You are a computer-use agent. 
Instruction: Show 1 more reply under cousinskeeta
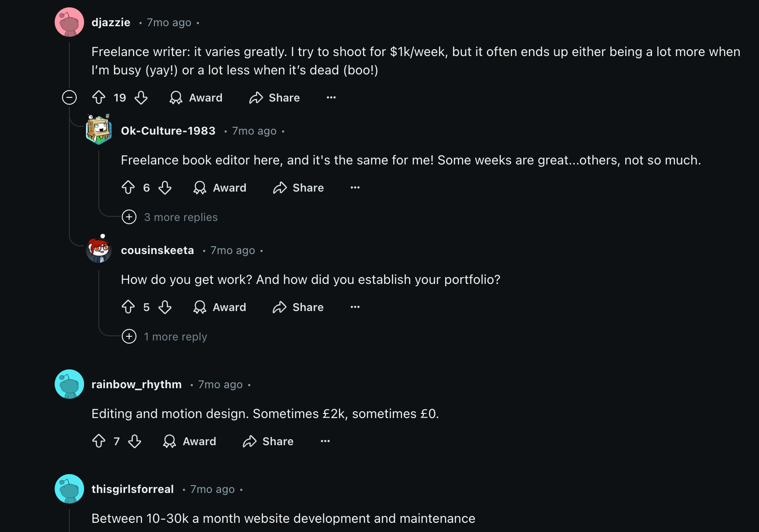coord(164,336)
